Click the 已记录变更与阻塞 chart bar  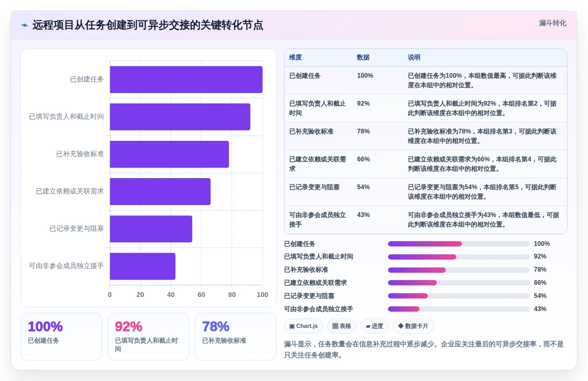[151, 229]
